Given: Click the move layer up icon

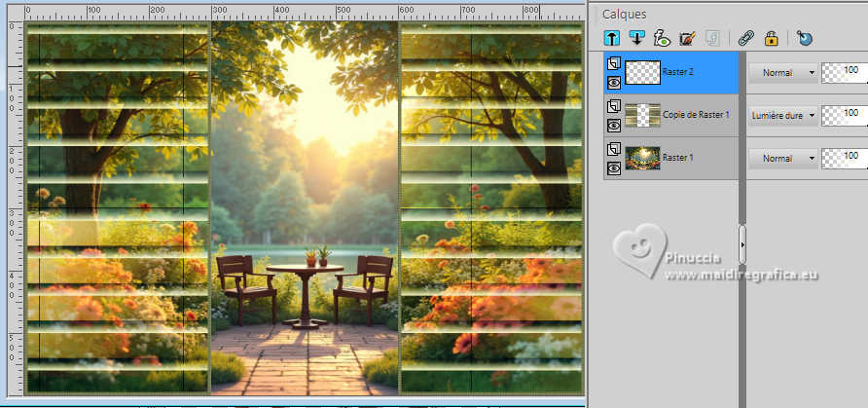Looking at the screenshot, I should [x=612, y=38].
